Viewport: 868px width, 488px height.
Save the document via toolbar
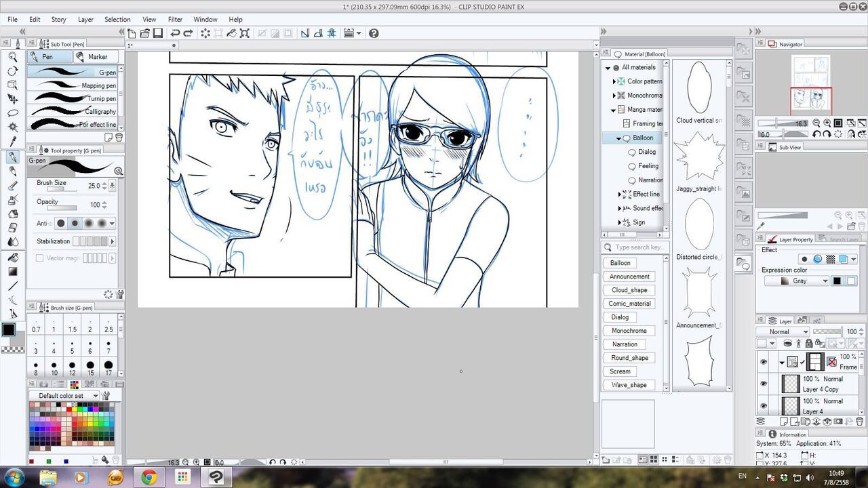click(157, 33)
